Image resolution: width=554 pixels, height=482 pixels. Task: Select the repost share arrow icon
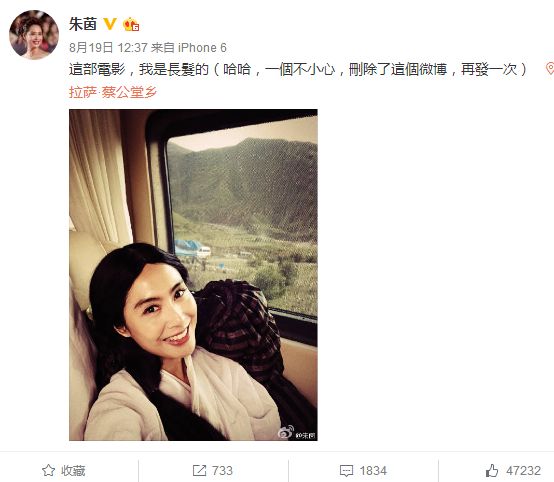click(199, 470)
